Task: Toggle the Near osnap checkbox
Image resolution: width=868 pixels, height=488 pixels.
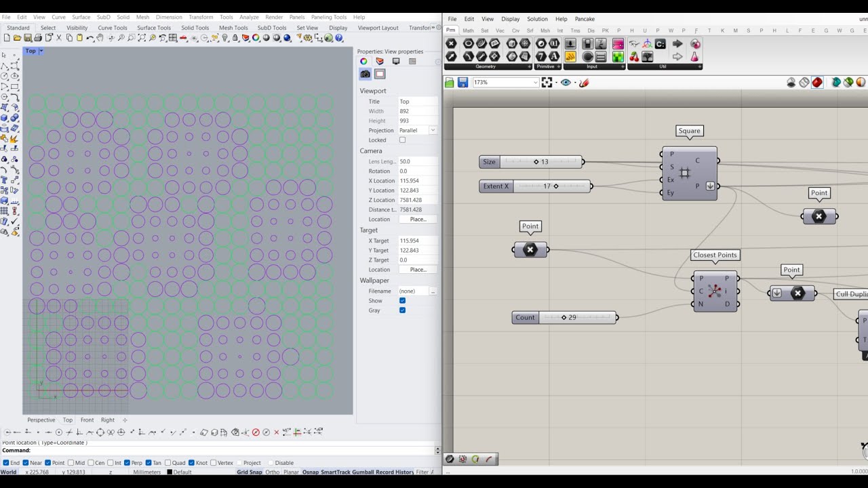Action: [26, 463]
